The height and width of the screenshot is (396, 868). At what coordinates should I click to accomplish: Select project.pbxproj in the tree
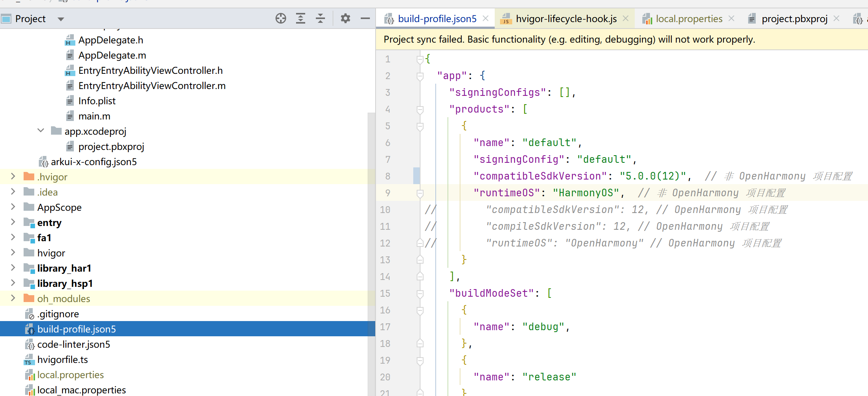(x=111, y=146)
